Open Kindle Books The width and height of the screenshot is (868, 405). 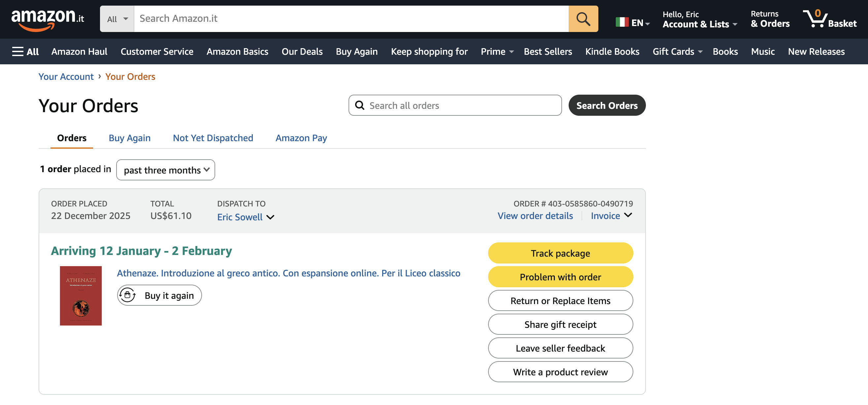[x=612, y=51]
